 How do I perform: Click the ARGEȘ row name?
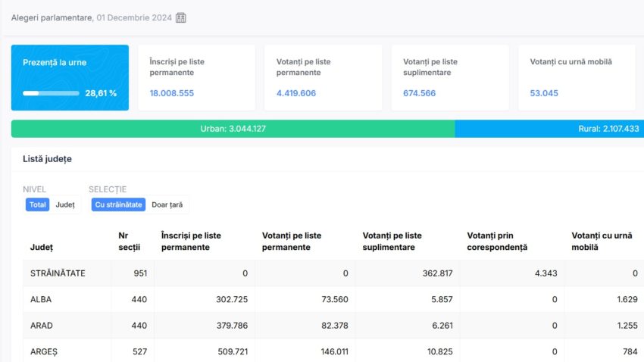[x=43, y=351]
